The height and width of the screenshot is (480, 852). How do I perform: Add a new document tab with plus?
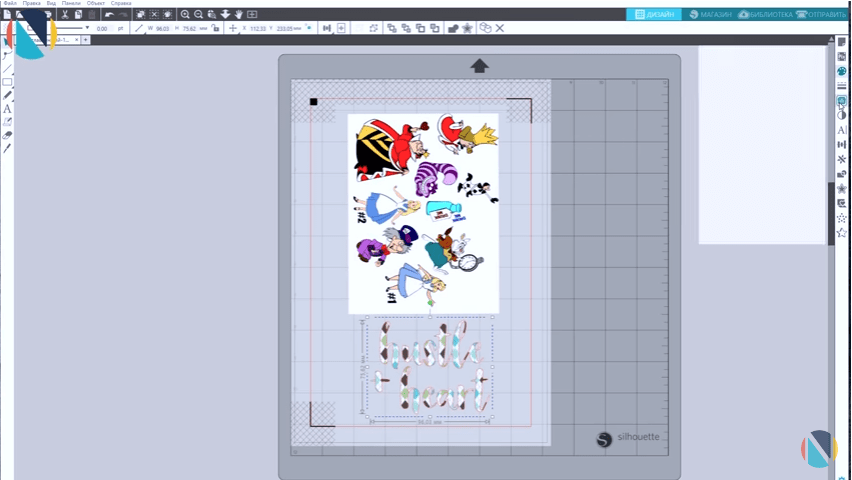tap(85, 40)
